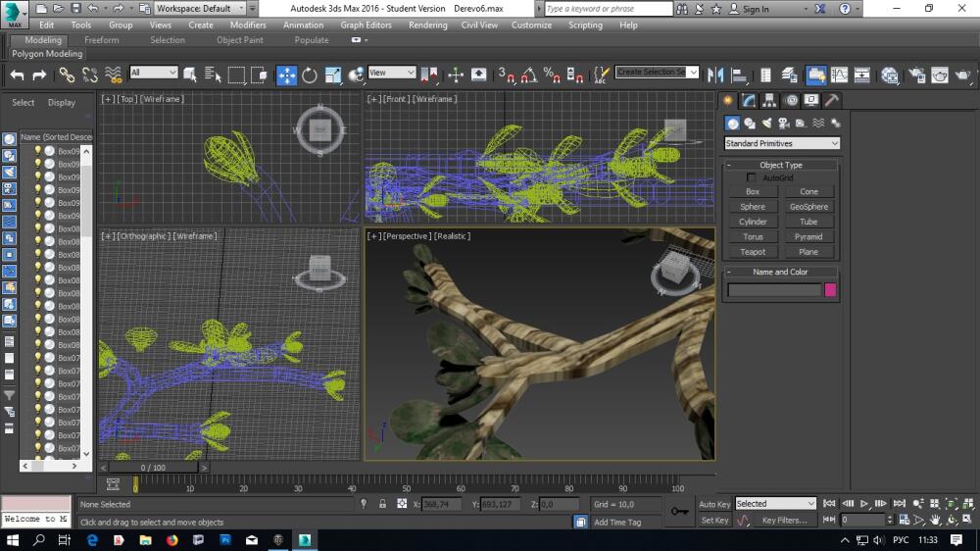Open the Modifiers menu
This screenshot has width=980, height=551.
248,25
